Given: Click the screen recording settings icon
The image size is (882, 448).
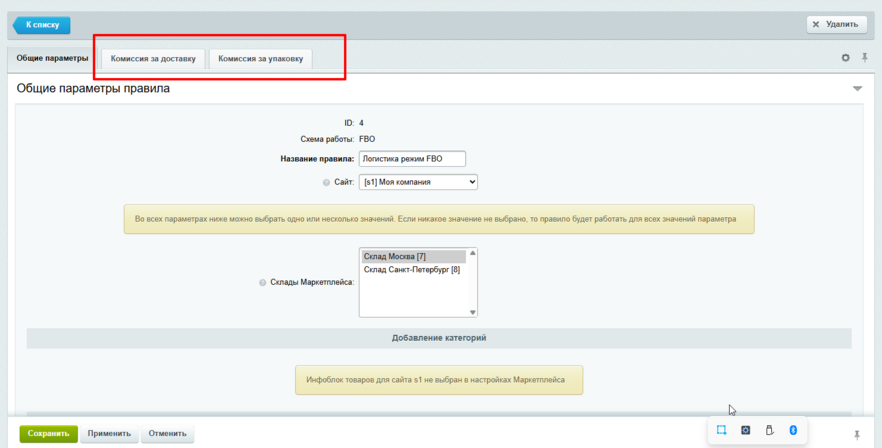Looking at the screenshot, I should (x=745, y=430).
